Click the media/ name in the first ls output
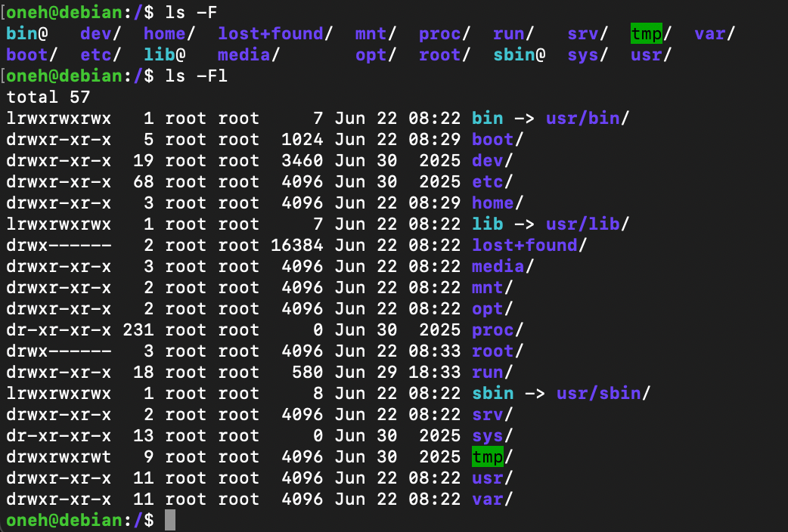Screen dimensions: 788x532 pos(249,54)
